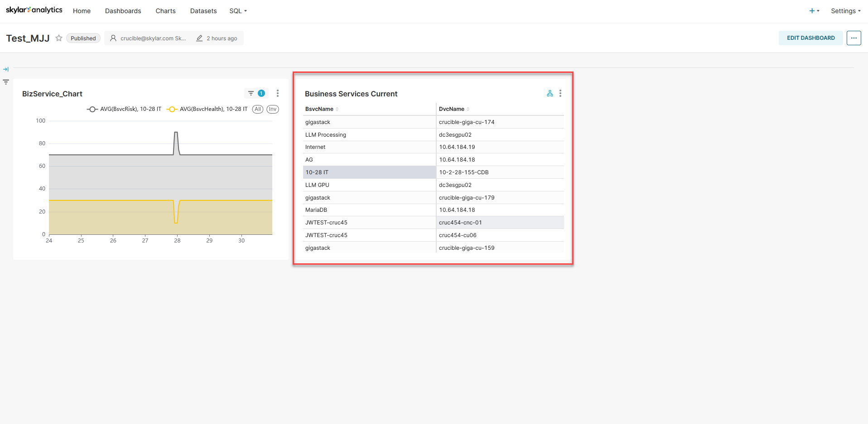868x424 pixels.
Task: Go to Home menu
Action: click(82, 11)
